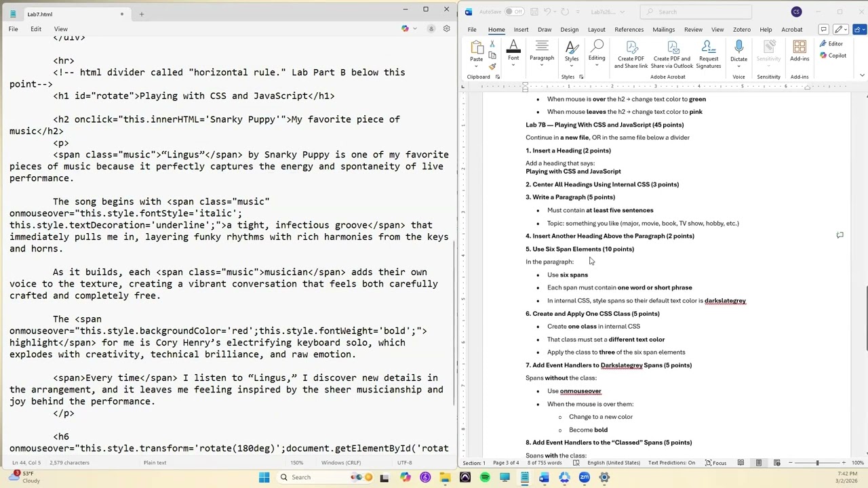The width and height of the screenshot is (868, 488).
Task: Open the Acrobat ribbon tab
Action: point(792,29)
